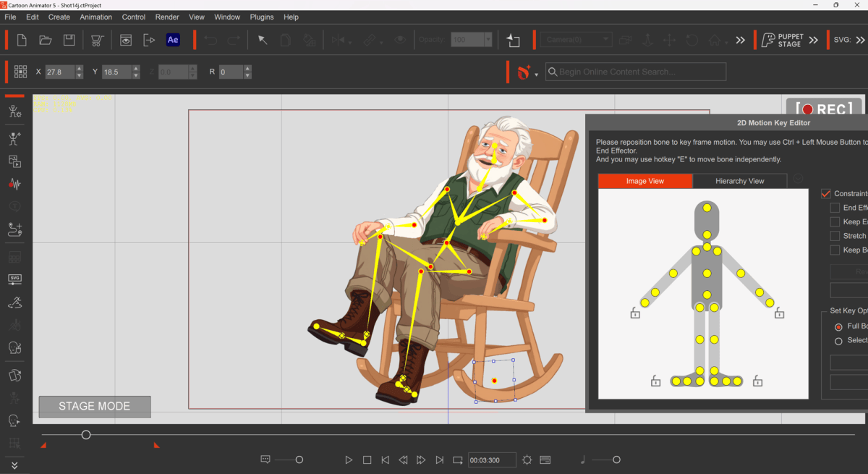Click the STAGE MODE button
Image resolution: width=868 pixels, height=474 pixels.
pos(95,407)
